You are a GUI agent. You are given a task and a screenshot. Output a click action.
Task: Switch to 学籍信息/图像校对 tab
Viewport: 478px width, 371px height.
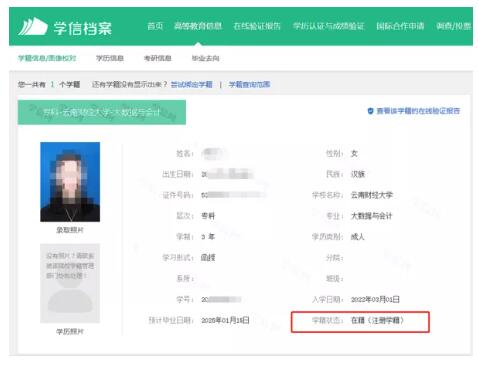tap(47, 58)
